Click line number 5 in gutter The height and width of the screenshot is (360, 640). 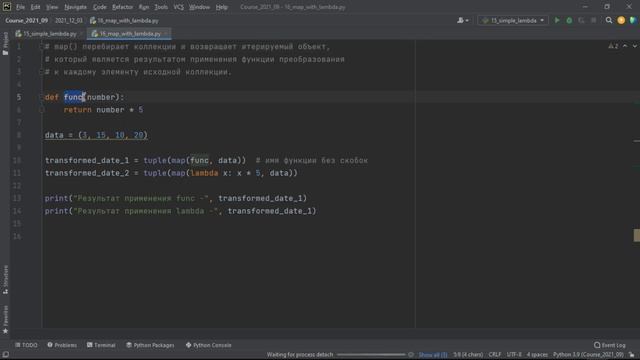19,97
